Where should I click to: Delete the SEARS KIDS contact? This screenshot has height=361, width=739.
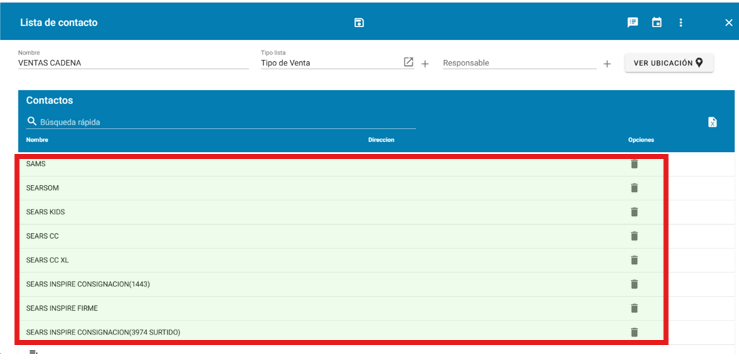[634, 212]
